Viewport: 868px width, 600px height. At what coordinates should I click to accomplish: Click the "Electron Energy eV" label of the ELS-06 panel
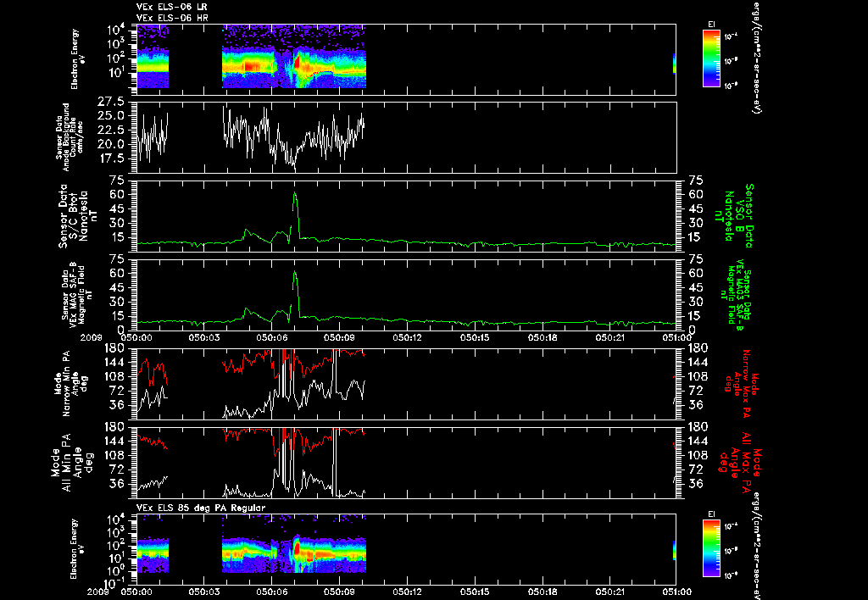77,58
